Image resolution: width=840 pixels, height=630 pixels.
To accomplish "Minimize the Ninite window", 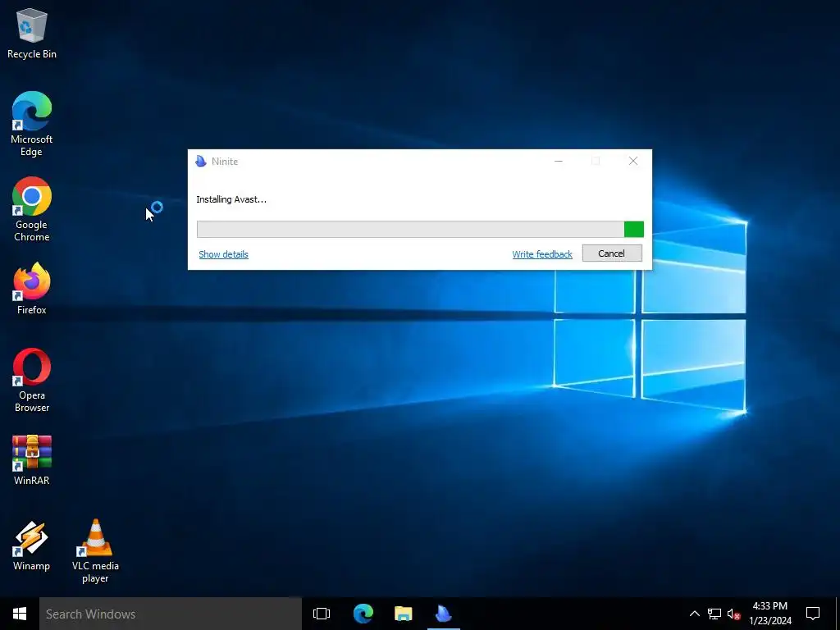I will coord(558,161).
